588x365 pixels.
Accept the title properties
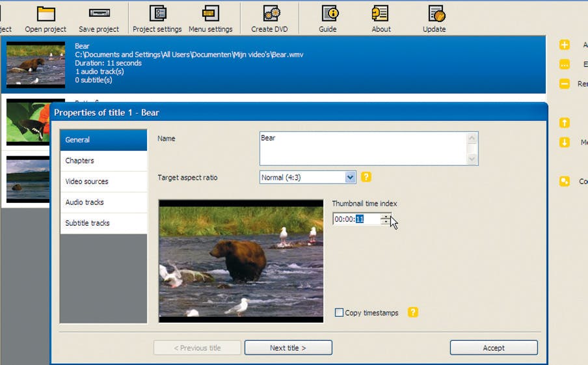[x=494, y=347]
